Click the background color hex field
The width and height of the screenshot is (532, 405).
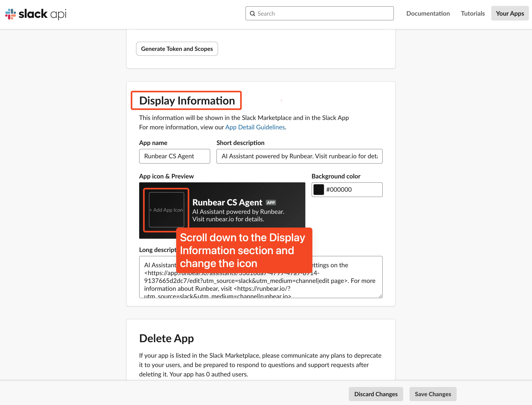pyautogui.click(x=347, y=189)
